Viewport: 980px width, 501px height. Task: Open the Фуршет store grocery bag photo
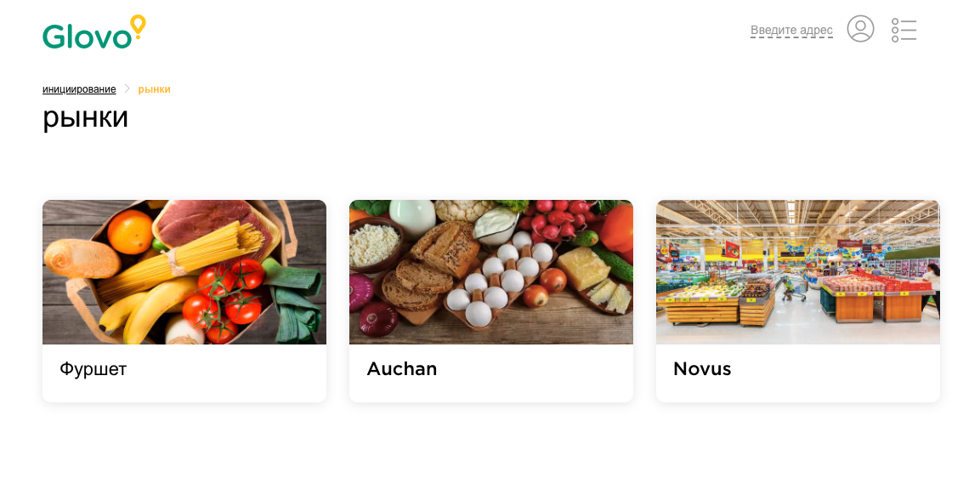pyautogui.click(x=184, y=272)
